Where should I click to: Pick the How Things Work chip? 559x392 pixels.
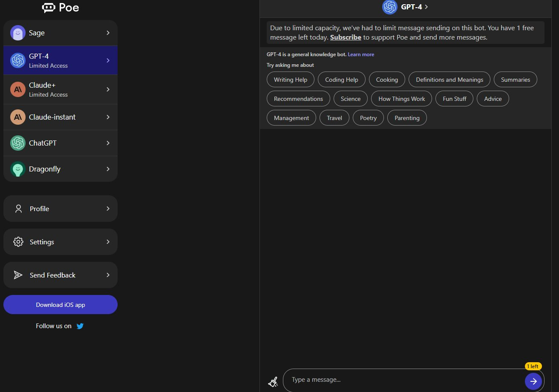coord(402,99)
